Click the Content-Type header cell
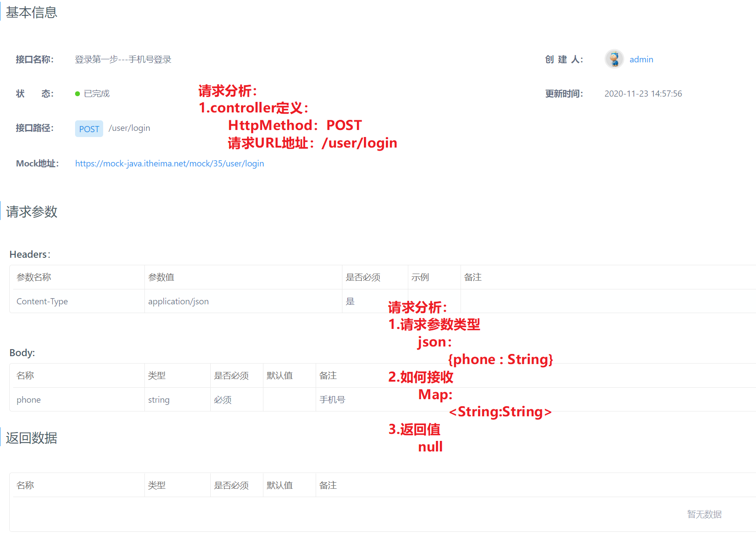Viewport: 756px width, 534px height. point(79,301)
